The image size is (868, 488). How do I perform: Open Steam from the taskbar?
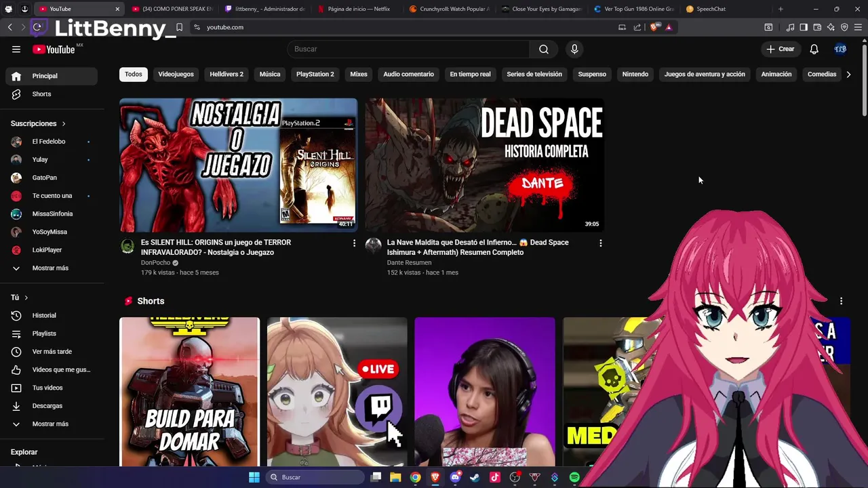475,477
